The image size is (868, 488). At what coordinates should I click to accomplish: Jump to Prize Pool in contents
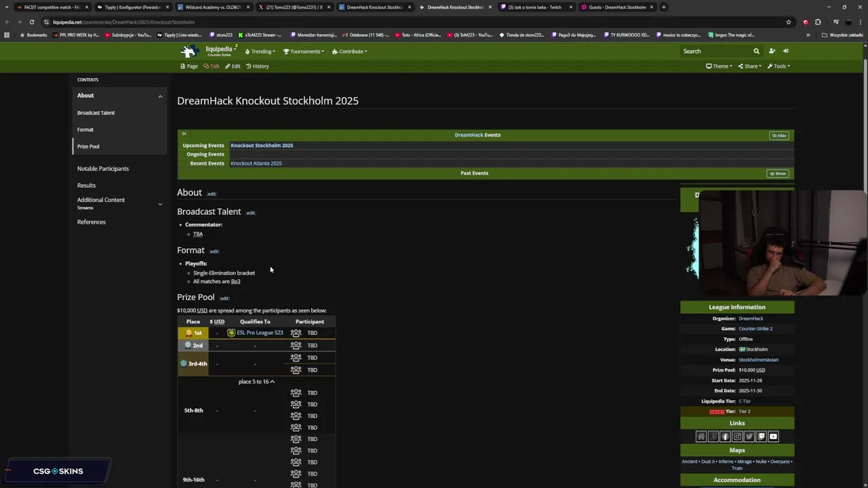88,146
